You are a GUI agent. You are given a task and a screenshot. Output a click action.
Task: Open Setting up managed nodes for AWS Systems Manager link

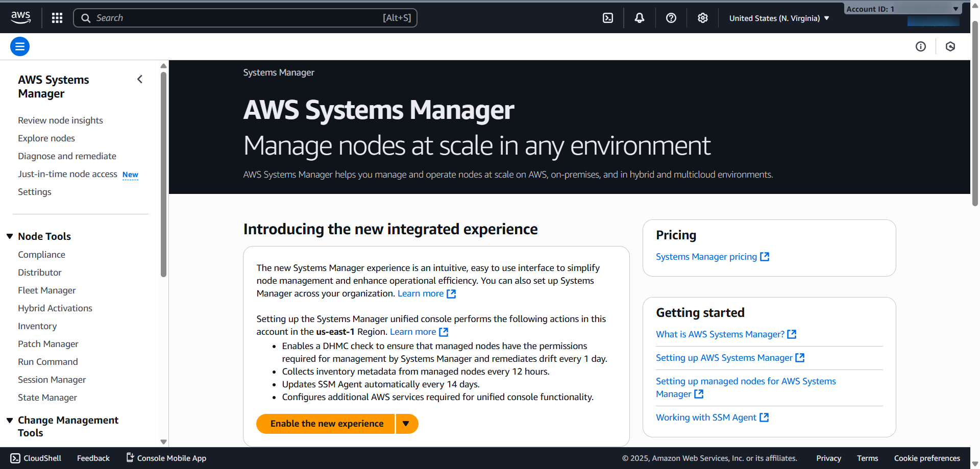point(746,387)
